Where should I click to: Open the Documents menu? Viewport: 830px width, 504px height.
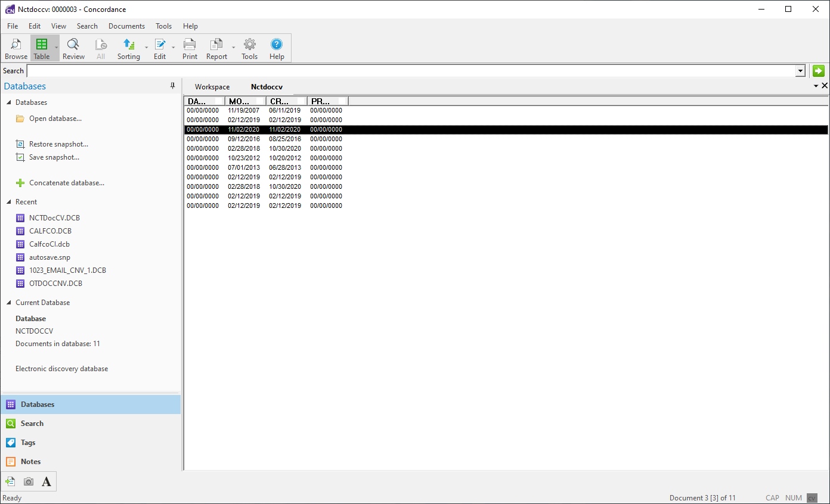point(126,26)
